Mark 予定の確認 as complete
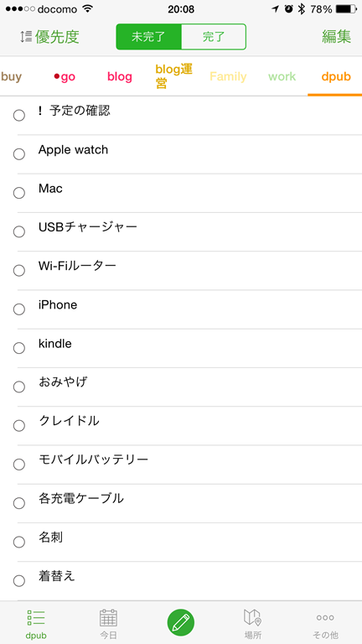This screenshot has width=362, height=644. pyautogui.click(x=19, y=116)
